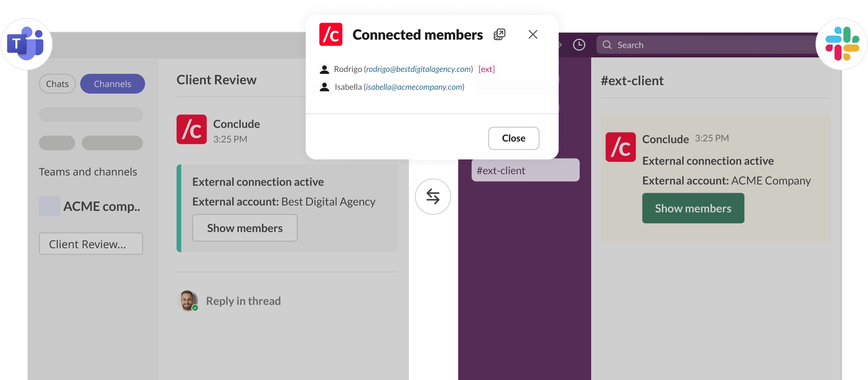Select the Channels tab in Teams
Viewport: 868px width, 380px height.
coord(113,84)
